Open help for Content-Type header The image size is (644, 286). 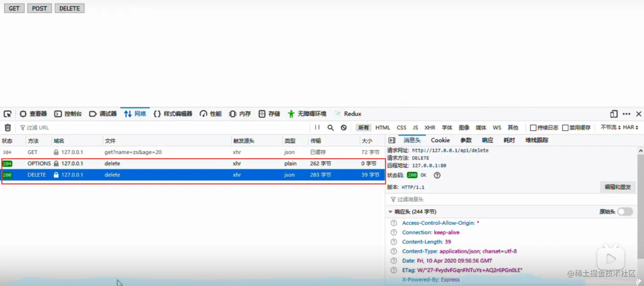pyautogui.click(x=394, y=252)
